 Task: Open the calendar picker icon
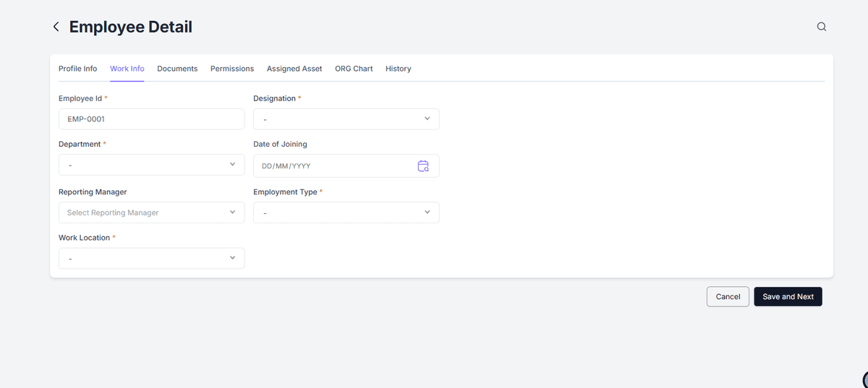[x=423, y=166]
